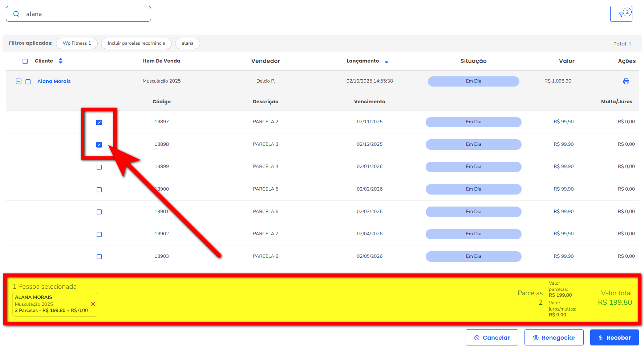Uncheck the Parcela 2 checkbox
The image size is (644, 352).
pyautogui.click(x=99, y=123)
